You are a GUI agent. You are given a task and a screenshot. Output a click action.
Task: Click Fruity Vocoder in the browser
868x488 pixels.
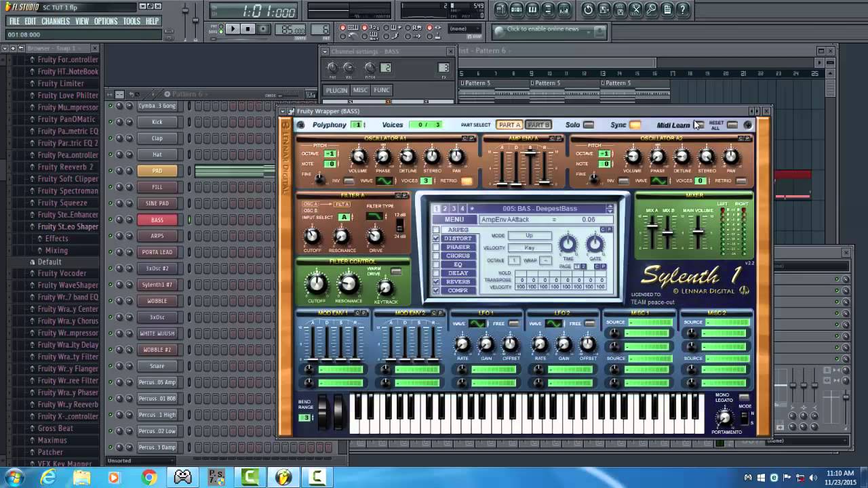pos(62,273)
